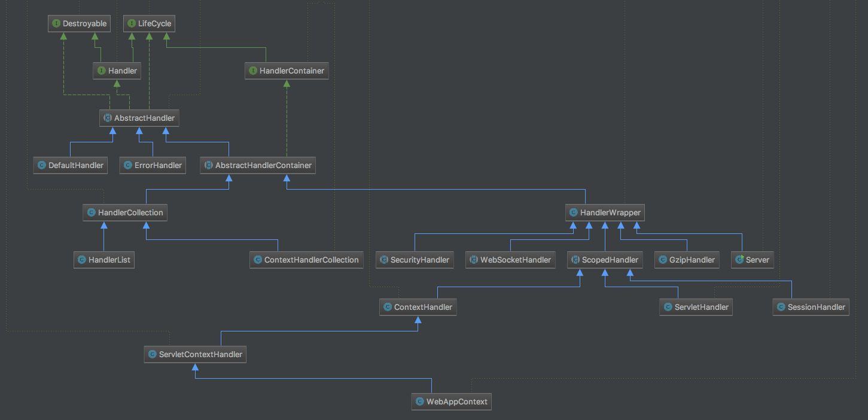Select the WebSocketHandler class node

coord(510,260)
